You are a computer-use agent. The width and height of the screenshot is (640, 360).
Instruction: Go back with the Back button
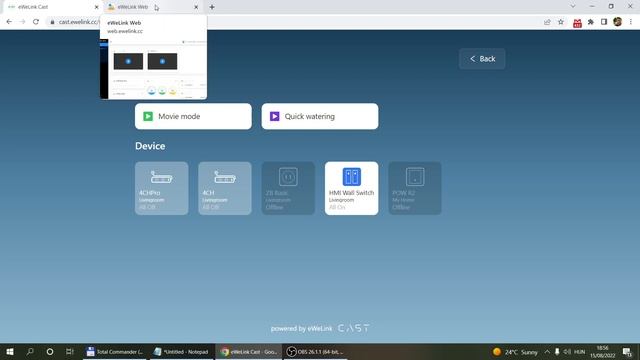pyautogui.click(x=482, y=59)
